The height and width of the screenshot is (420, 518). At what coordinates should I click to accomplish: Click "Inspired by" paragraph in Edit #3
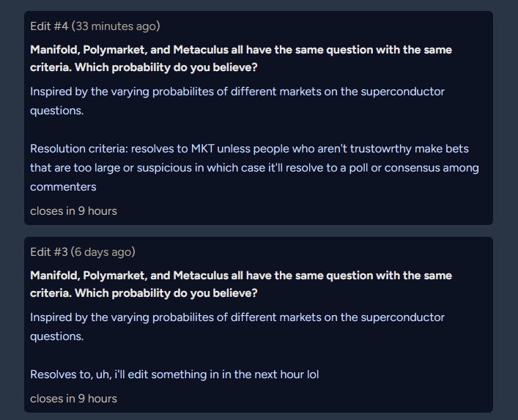click(237, 326)
